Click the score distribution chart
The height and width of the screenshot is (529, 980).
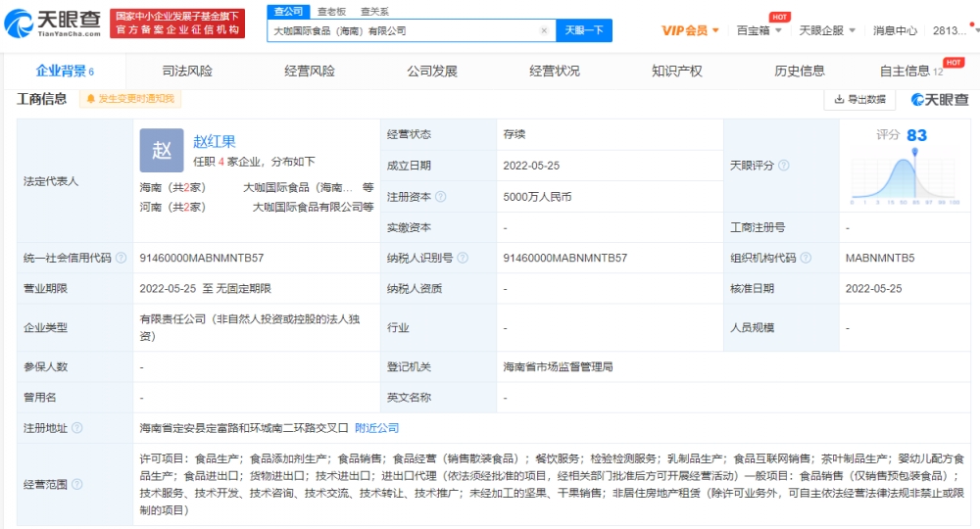(905, 176)
